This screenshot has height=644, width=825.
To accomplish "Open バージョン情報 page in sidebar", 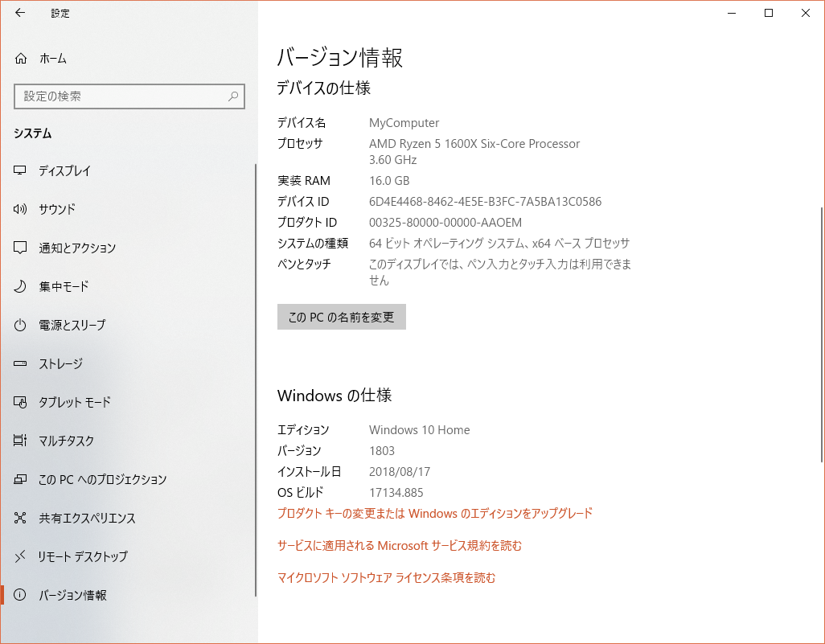I will [128, 595].
